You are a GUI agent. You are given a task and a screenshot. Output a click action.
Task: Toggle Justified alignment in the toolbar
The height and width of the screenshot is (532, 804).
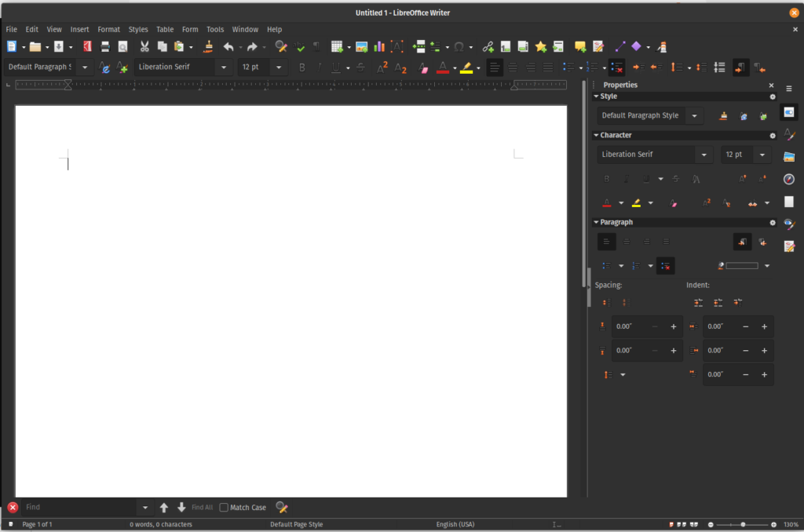(x=548, y=67)
